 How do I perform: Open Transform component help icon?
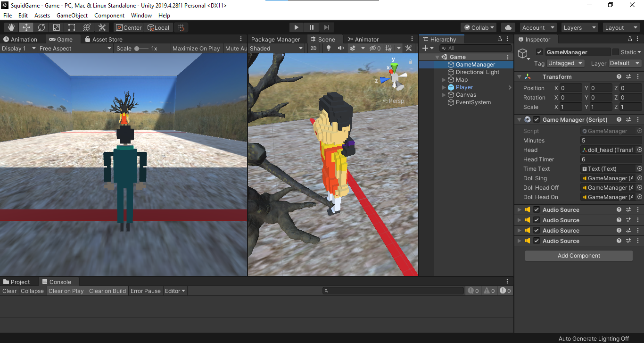click(619, 76)
